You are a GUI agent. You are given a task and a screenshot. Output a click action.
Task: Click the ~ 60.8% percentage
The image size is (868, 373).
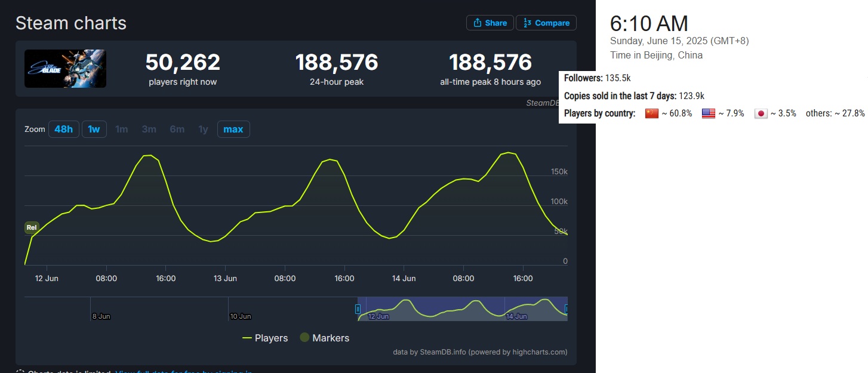tap(676, 113)
